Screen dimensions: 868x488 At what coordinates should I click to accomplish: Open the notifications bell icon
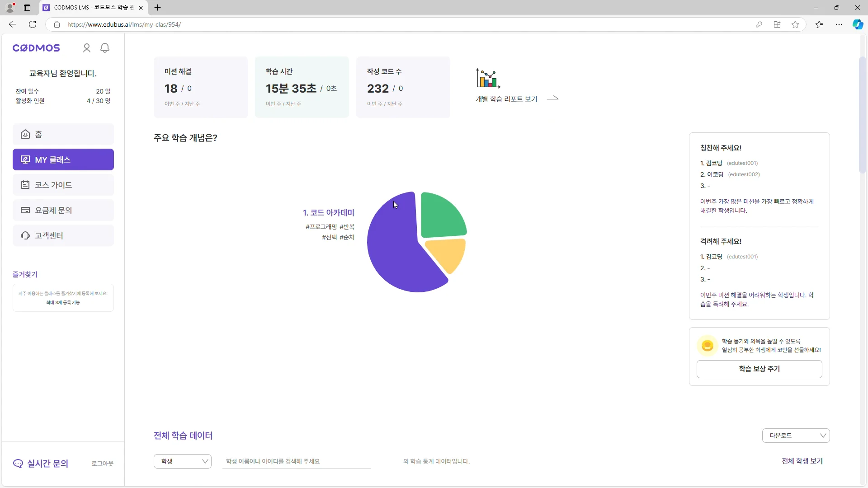click(x=105, y=48)
